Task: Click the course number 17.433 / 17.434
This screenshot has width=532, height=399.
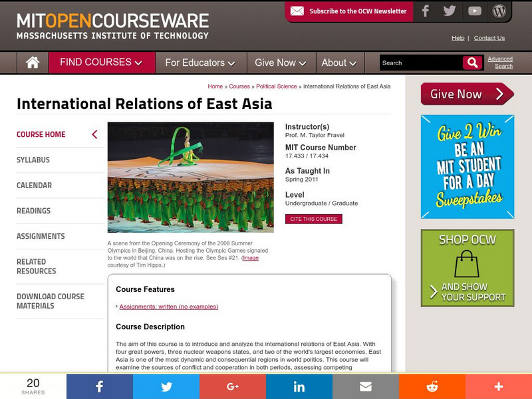Action: tap(307, 156)
